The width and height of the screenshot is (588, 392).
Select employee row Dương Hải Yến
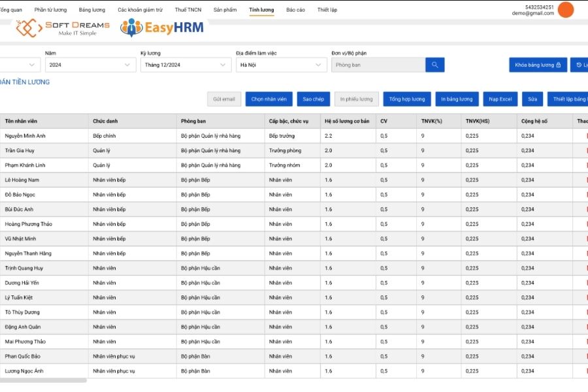point(294,283)
